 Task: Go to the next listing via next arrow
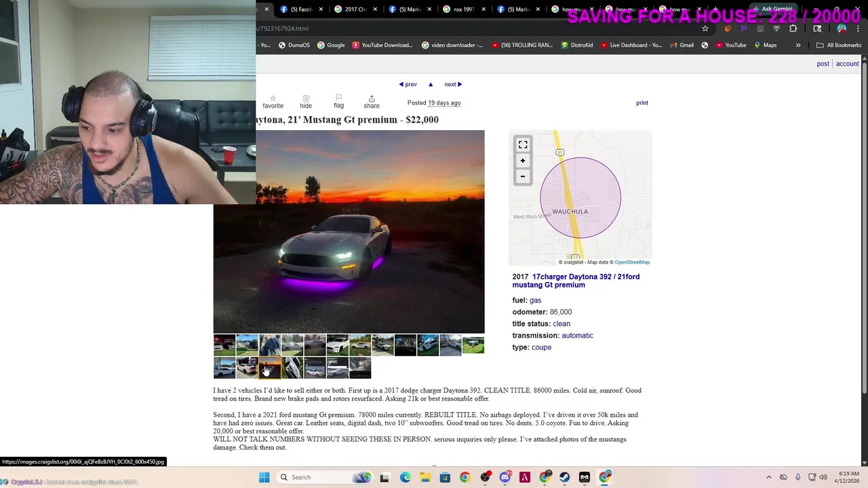453,84
